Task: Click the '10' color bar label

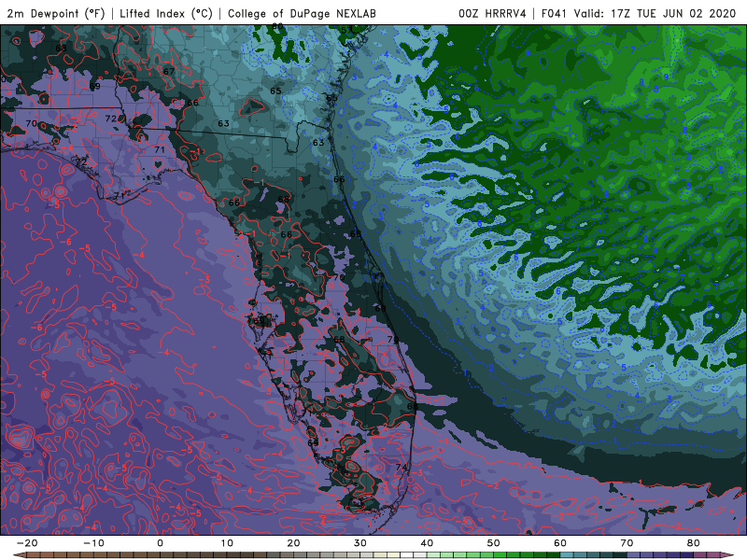Action: tap(227, 543)
